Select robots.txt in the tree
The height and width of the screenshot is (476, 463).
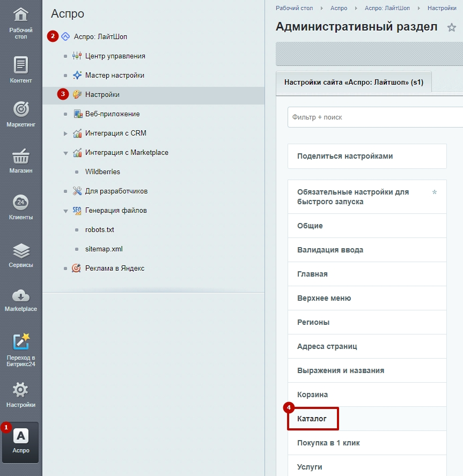pos(99,230)
